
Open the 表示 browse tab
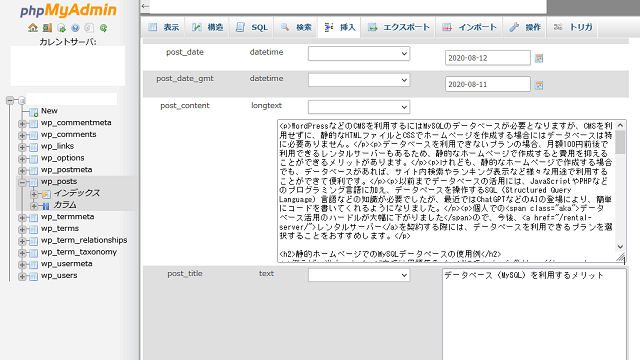tap(164, 27)
